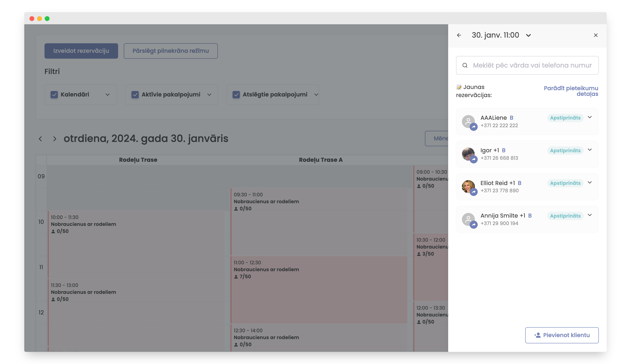Go to previous day arrow
Screen dimensions: 631x364
pos(40,139)
